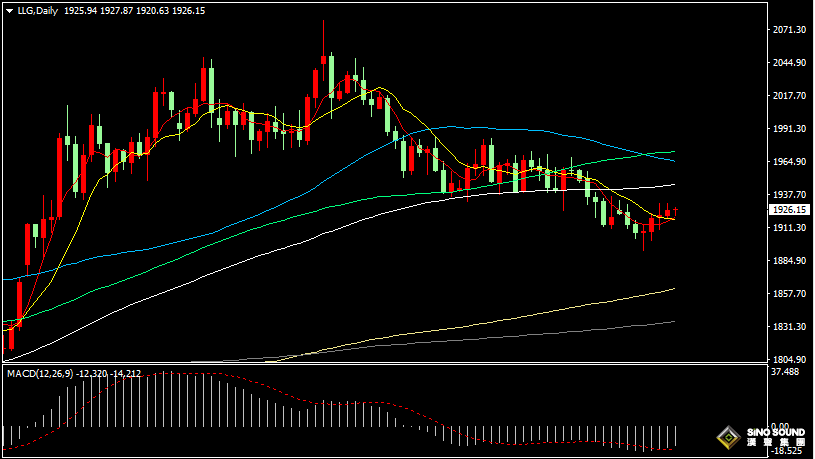This screenshot has width=815, height=459.
Task: Click the 2017.70 price axis label
Action: click(789, 96)
